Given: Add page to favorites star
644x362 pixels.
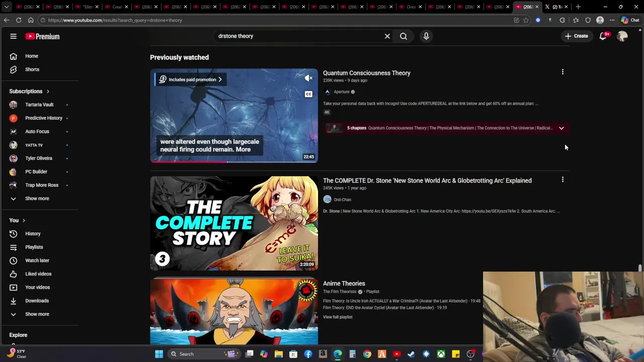Looking at the screenshot, I should (526, 20).
